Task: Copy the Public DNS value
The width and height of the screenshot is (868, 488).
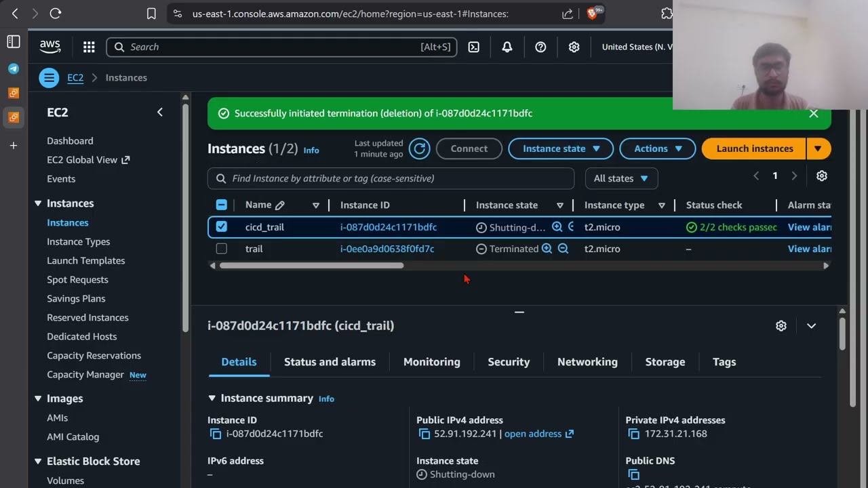Action: click(x=633, y=474)
